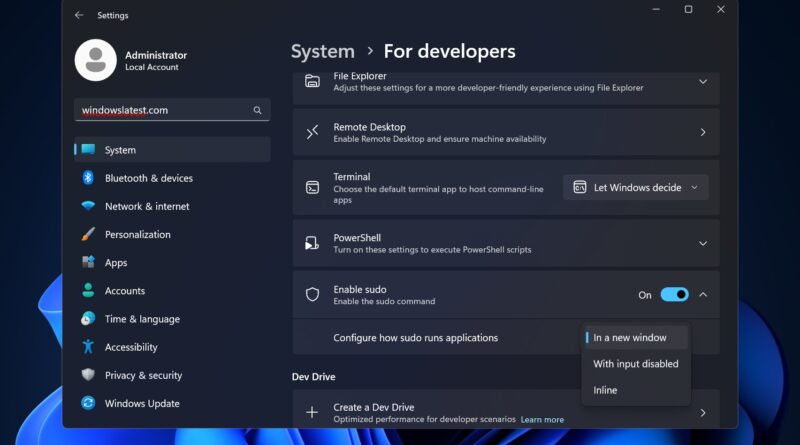Click the back arrow in Settings
The height and width of the screenshot is (445, 800).
pos(79,15)
